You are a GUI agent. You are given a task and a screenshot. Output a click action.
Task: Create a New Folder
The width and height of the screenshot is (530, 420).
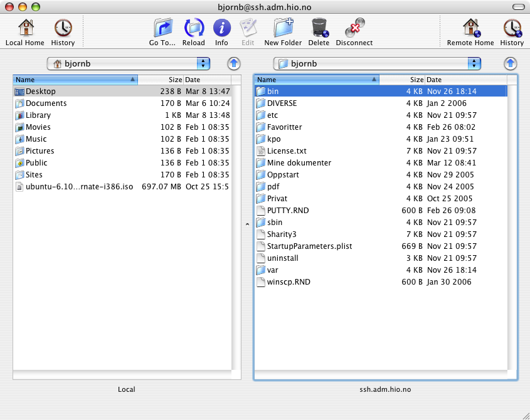pos(284,28)
